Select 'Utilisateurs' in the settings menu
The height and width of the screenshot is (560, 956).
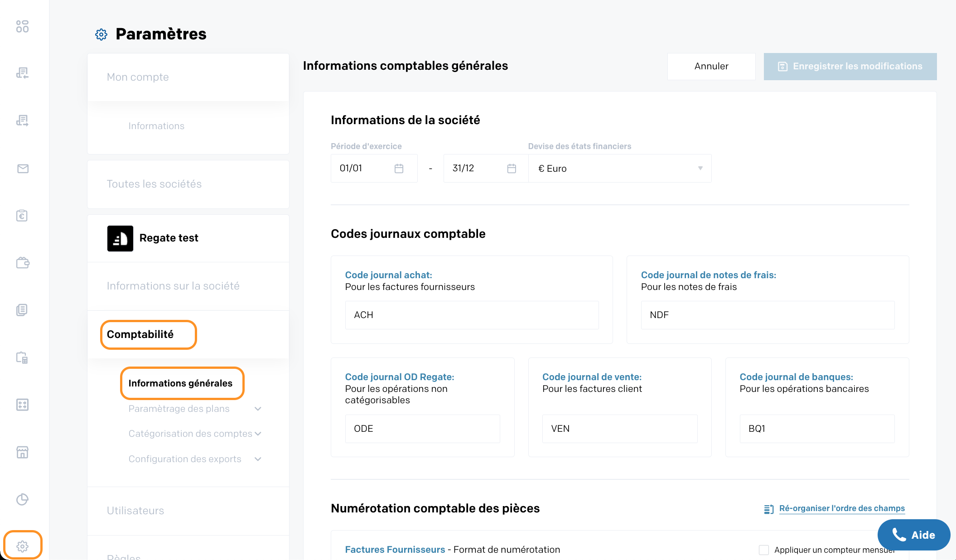(135, 511)
